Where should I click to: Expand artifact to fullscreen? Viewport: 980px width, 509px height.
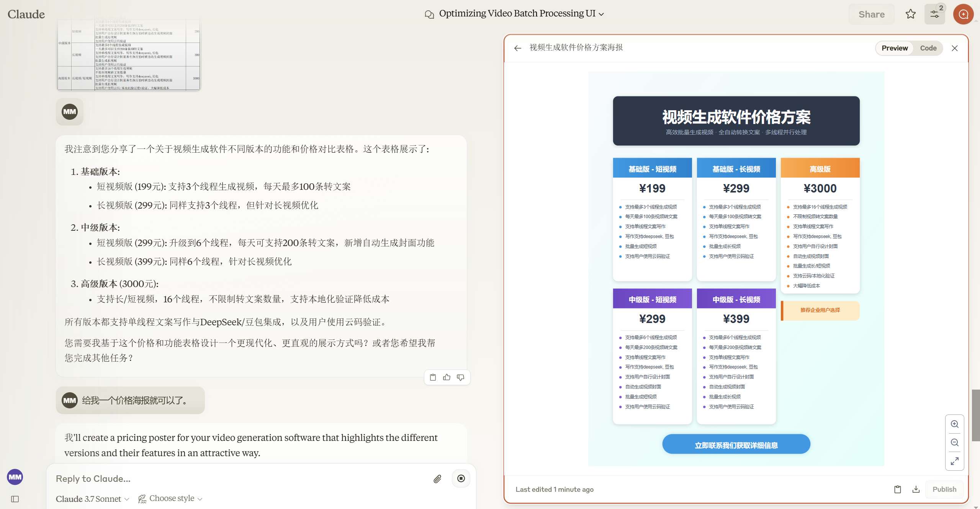point(954,461)
